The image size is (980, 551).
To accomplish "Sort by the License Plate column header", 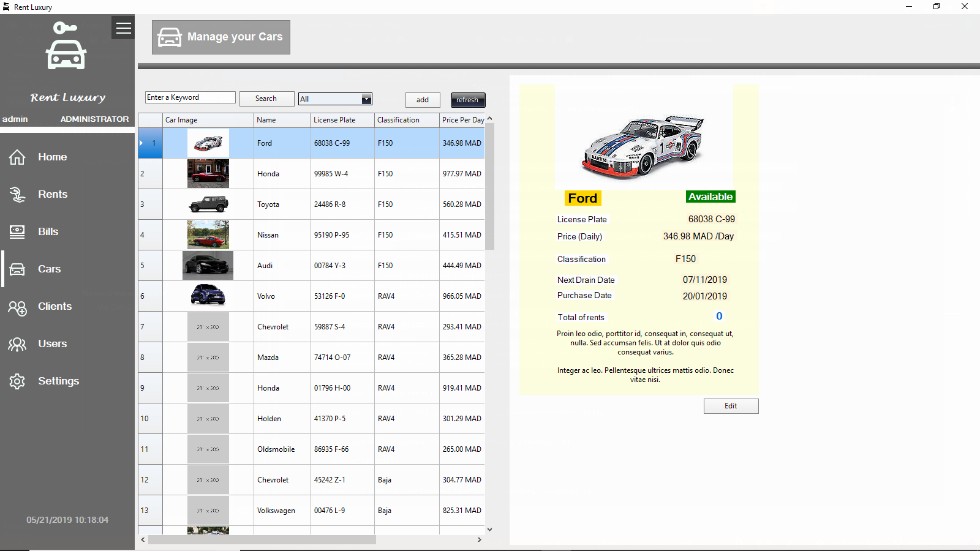I will [342, 120].
